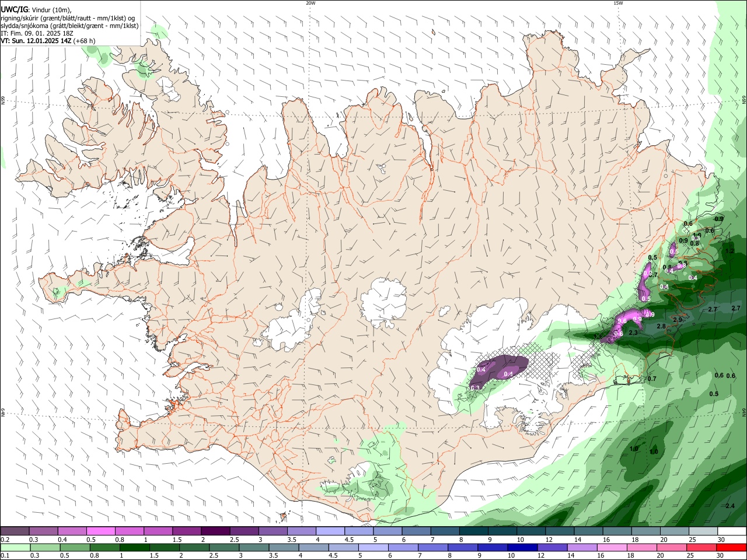Click the 0.7 value off the southeast coast
Viewport: 747px width, 560px height.
pos(652,379)
